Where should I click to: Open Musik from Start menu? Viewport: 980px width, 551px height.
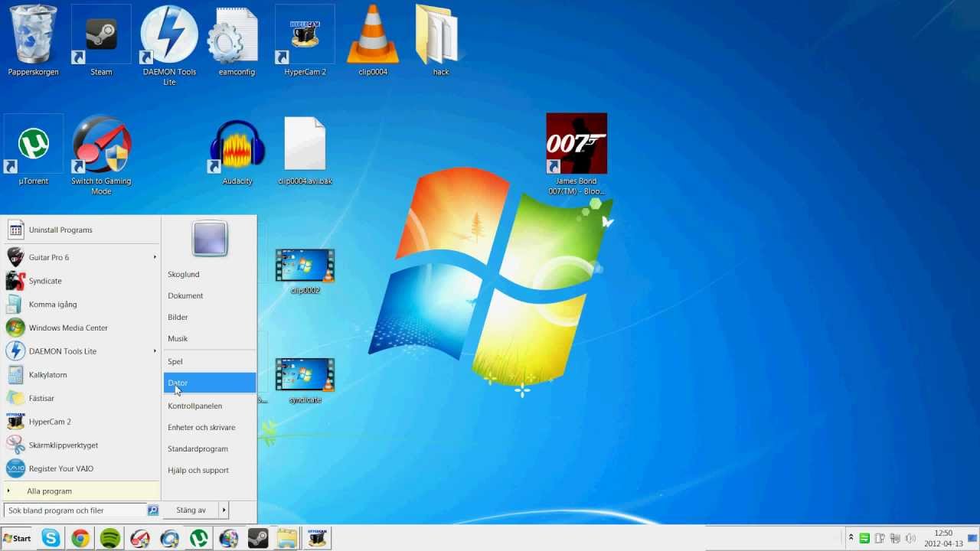[x=210, y=338]
